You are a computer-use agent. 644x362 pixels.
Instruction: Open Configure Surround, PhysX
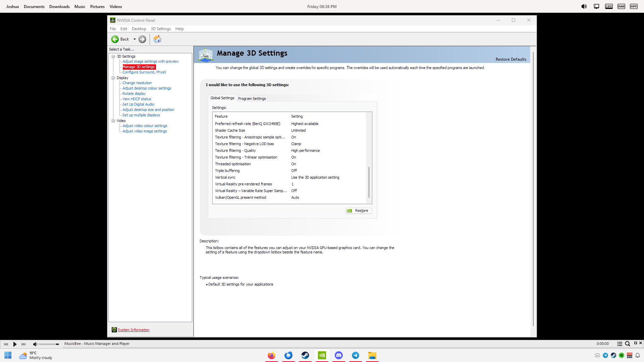pyautogui.click(x=144, y=72)
